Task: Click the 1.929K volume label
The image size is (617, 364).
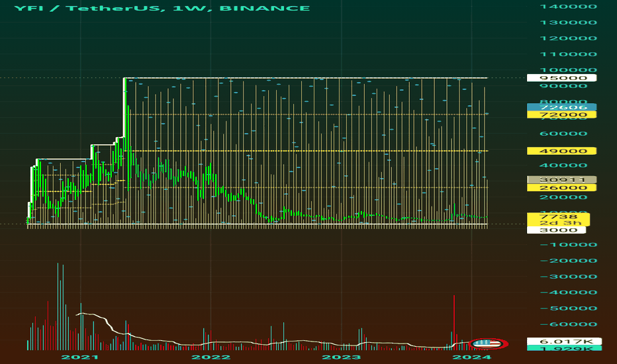Action: coord(564,348)
